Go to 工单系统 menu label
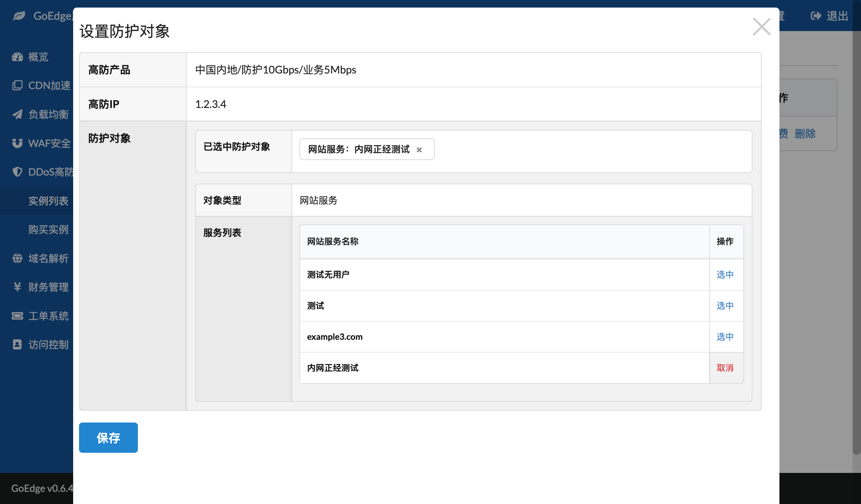 (x=48, y=316)
